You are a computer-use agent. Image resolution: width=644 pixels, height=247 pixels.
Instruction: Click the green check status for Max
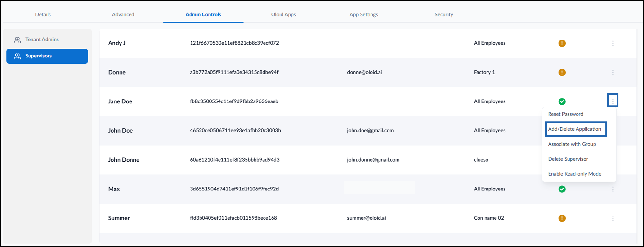562,189
